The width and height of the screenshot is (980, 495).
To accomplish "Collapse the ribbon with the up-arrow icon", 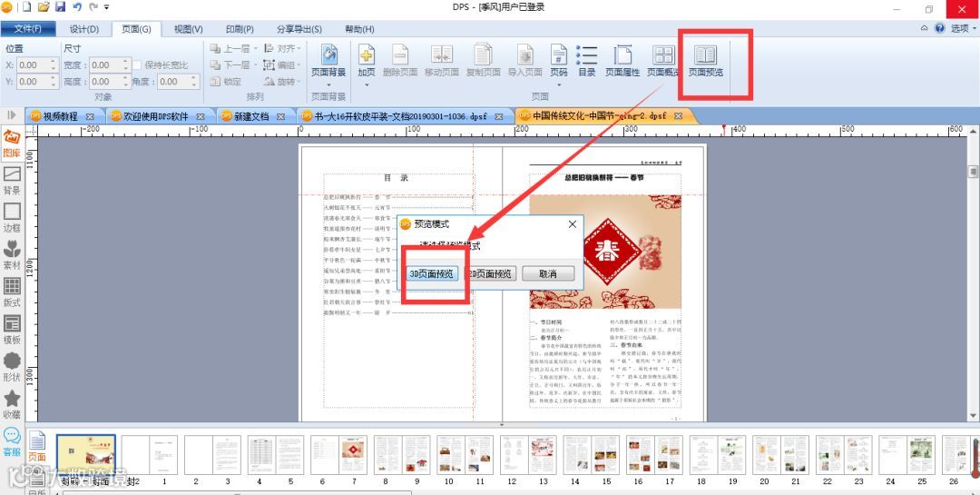I will pos(925,28).
